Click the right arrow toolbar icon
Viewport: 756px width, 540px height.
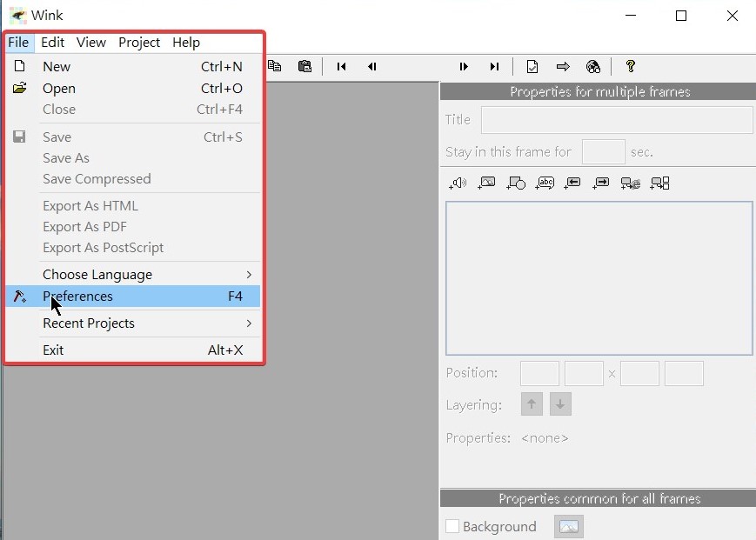click(563, 66)
